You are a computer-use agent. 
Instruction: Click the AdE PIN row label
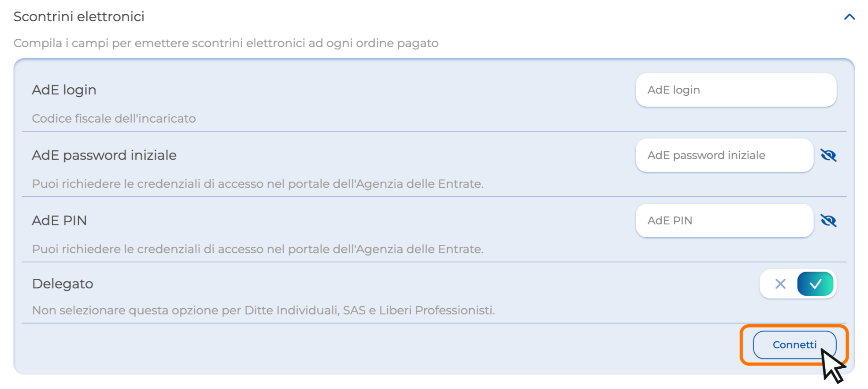coord(59,221)
